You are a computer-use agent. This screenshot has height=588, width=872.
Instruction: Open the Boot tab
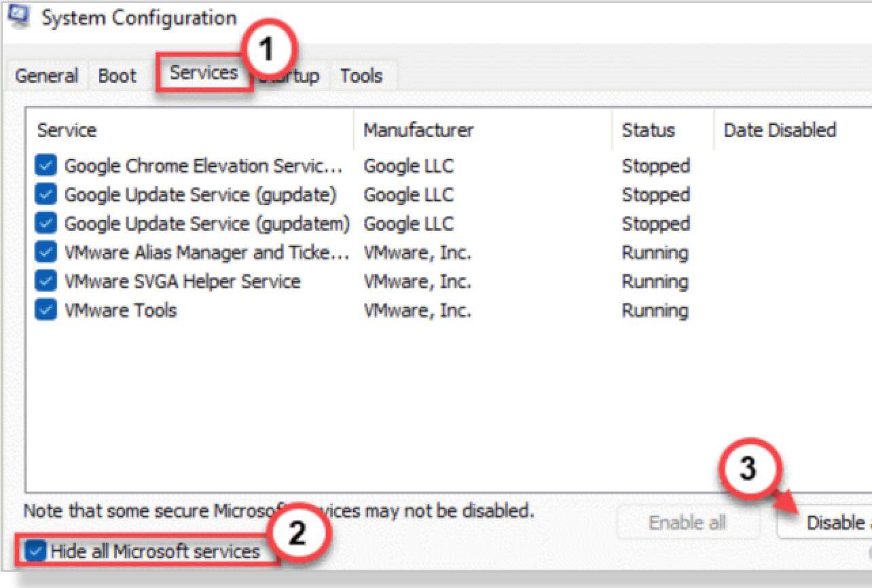[117, 76]
